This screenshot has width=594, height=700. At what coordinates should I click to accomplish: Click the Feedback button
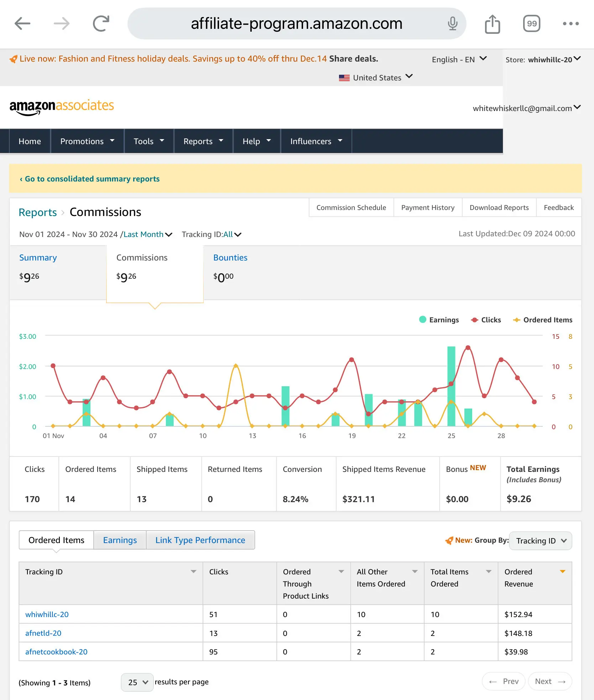(x=559, y=207)
